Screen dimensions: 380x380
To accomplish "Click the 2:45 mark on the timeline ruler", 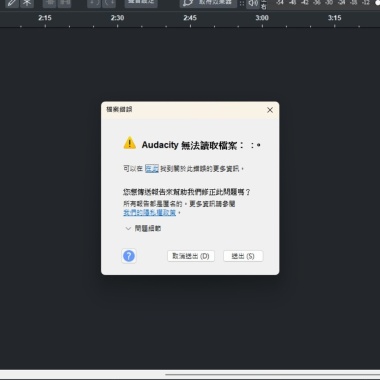I will tap(190, 18).
